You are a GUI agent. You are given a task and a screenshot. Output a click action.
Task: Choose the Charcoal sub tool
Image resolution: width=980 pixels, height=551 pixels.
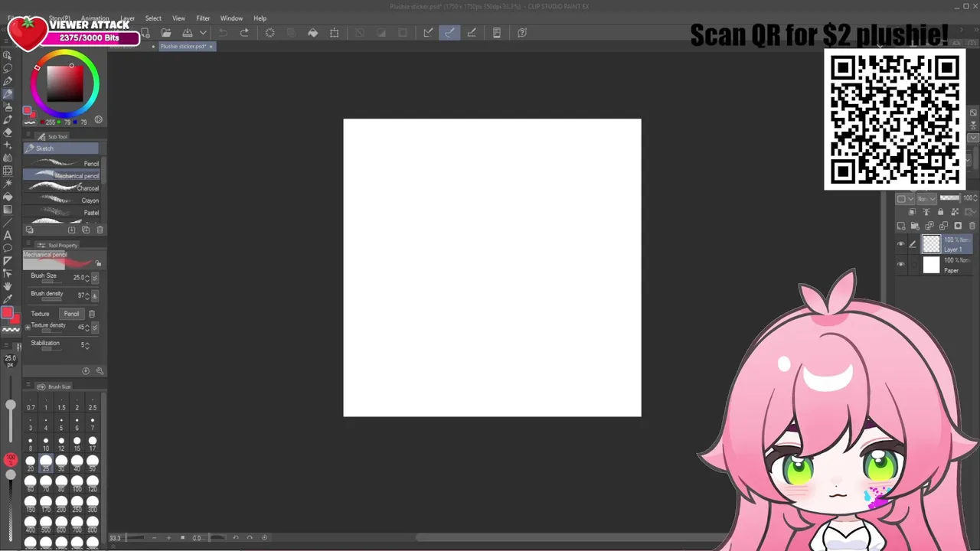(x=61, y=188)
